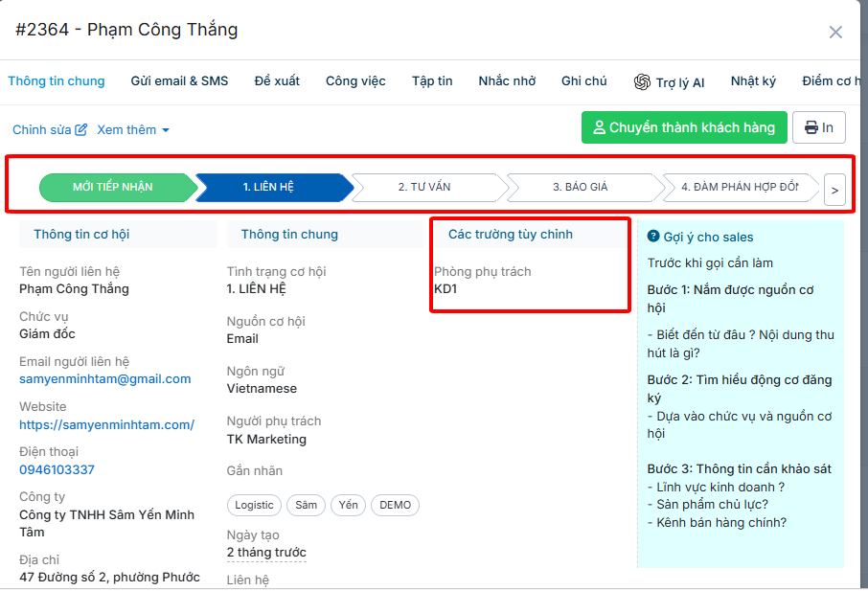Expand the Xem thêm dropdown
868x591 pixels.
coord(133,129)
